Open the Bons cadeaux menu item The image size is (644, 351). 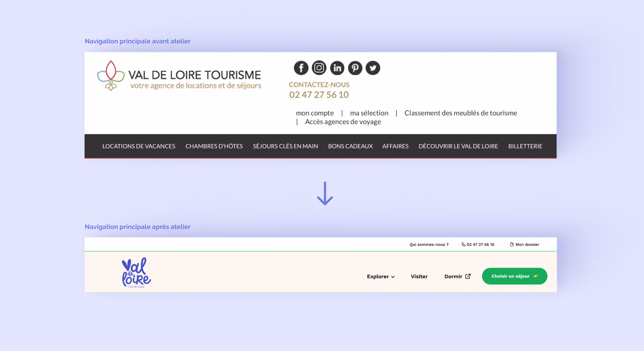(x=350, y=146)
